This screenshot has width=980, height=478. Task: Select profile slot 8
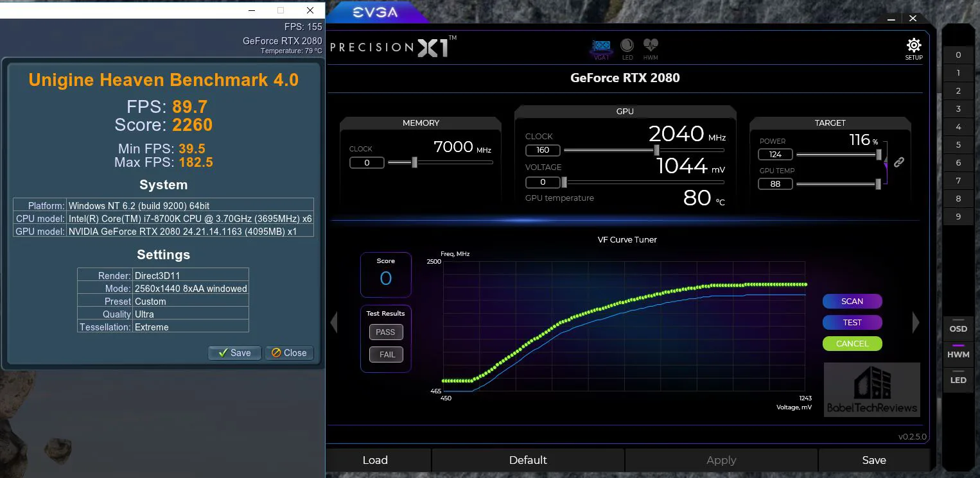958,199
